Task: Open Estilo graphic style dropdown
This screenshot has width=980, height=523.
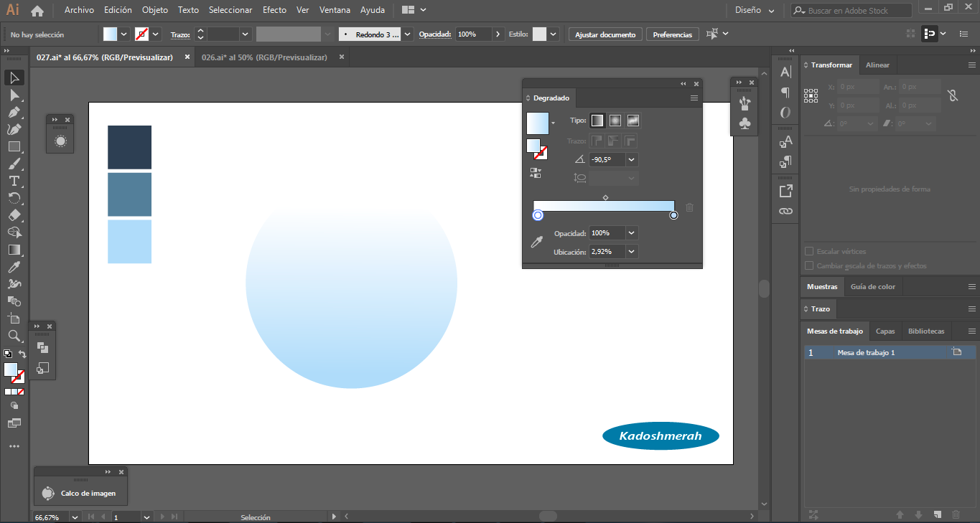Action: [x=555, y=34]
